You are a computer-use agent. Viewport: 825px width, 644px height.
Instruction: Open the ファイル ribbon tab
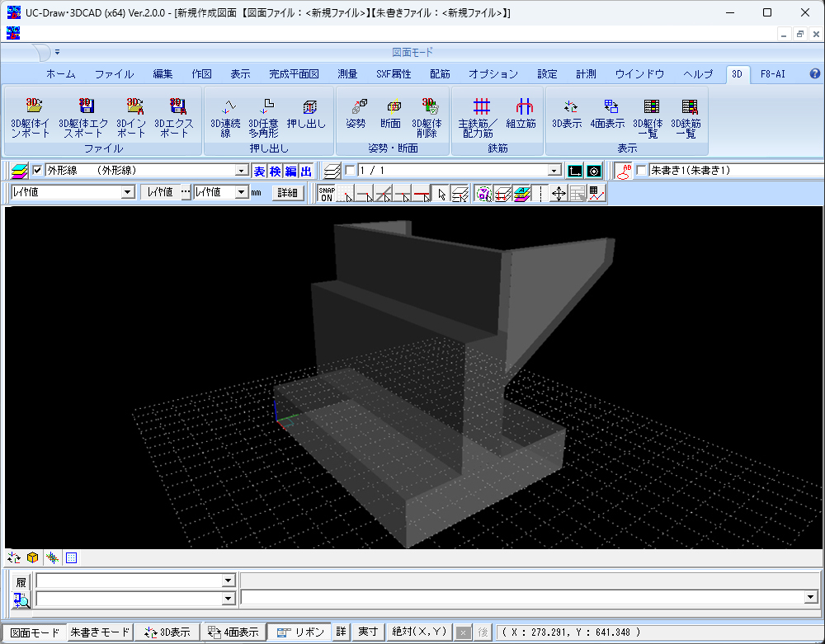click(x=114, y=73)
